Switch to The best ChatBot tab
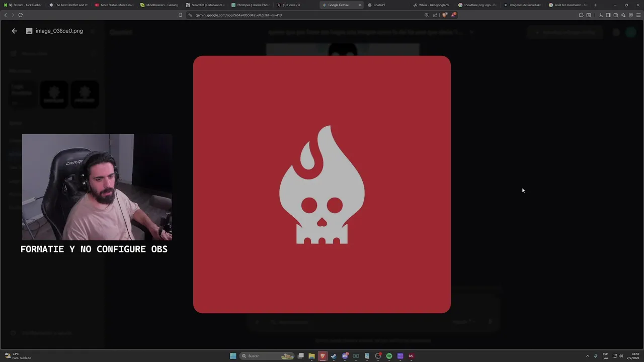The height and width of the screenshot is (362, 644). point(68,5)
